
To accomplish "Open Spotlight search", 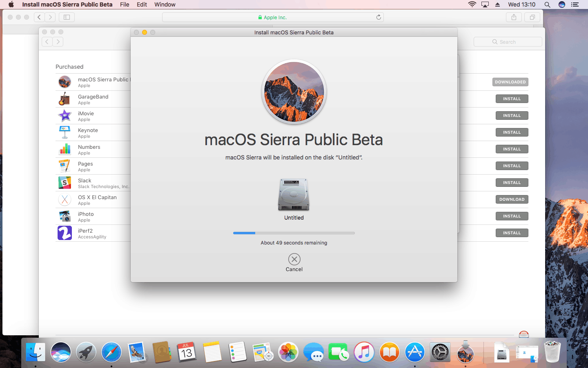I will click(547, 4).
